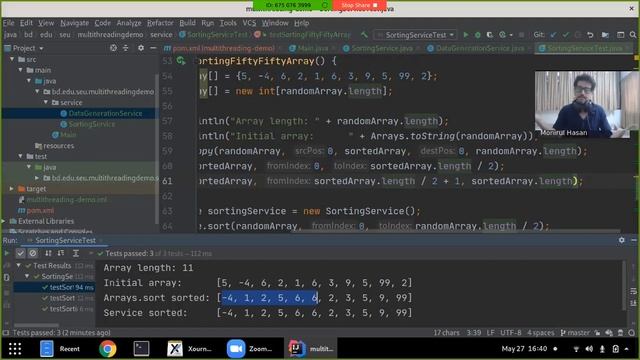Click the 4 spaces indent setting
The image size is (640, 360).
[x=540, y=333]
